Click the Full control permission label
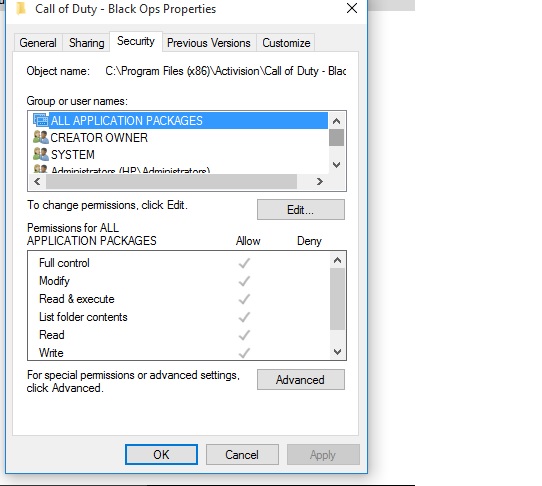This screenshot has width=542, height=486. [64, 263]
